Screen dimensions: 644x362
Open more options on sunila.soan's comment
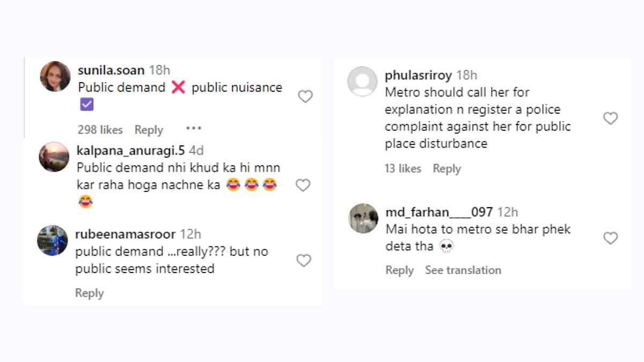click(x=194, y=128)
